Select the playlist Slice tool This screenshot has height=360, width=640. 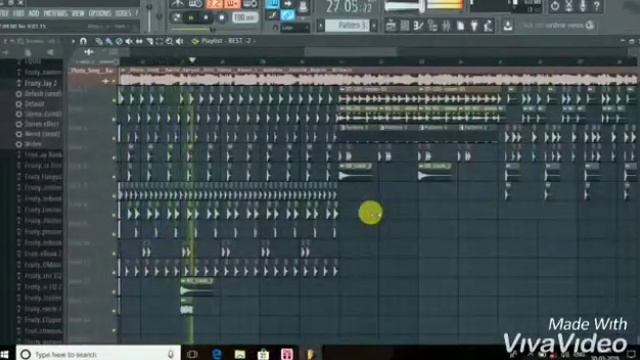click(149, 41)
